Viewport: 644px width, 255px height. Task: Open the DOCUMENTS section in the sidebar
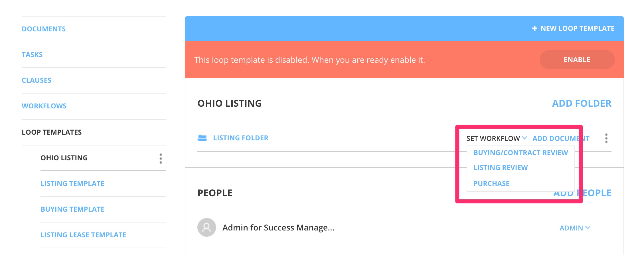click(x=44, y=29)
